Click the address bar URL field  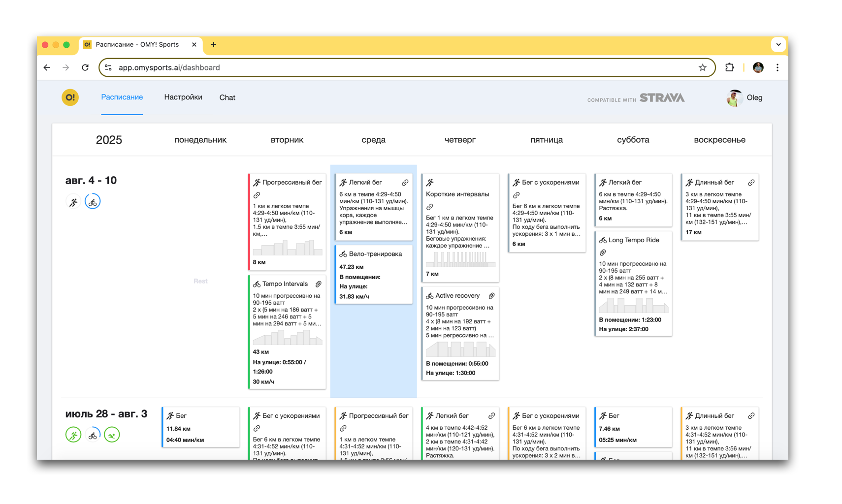(x=407, y=67)
